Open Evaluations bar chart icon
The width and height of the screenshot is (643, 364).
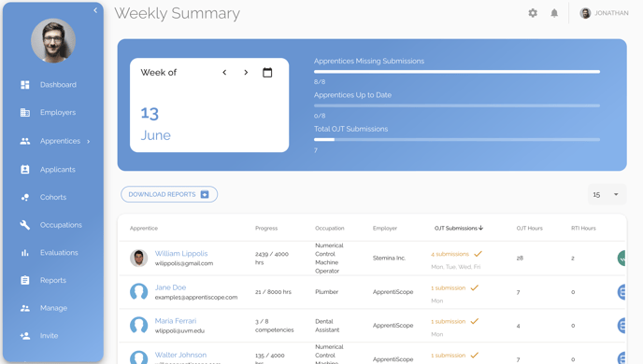coord(25,253)
